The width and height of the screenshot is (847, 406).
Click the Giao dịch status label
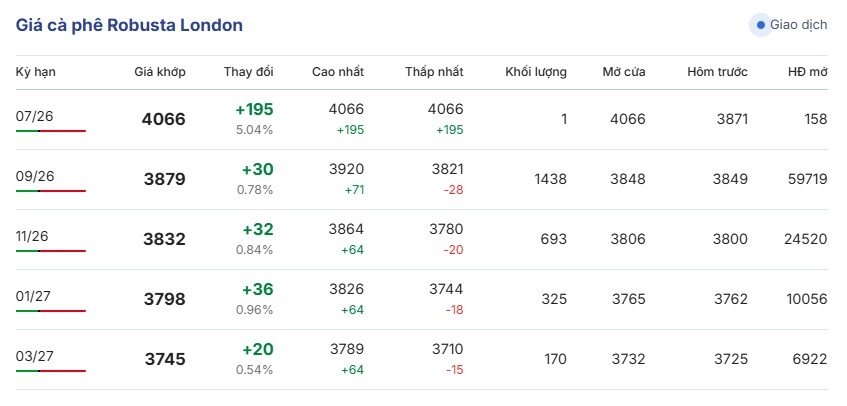798,25
